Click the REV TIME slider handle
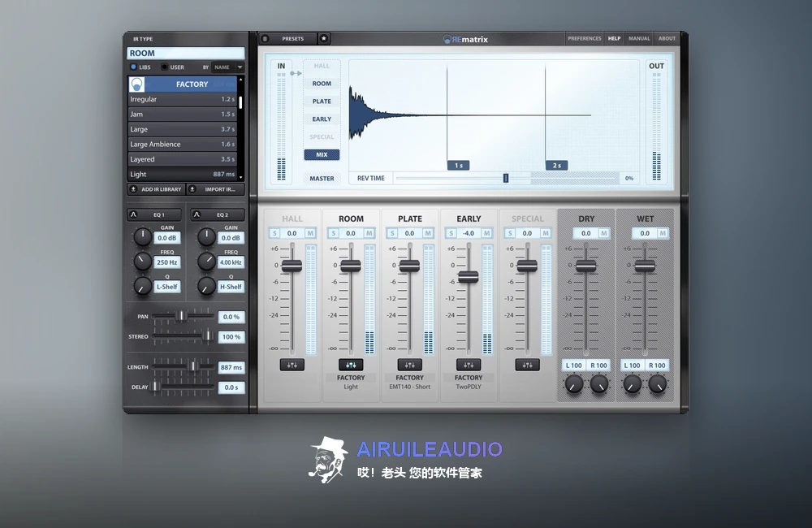The width and height of the screenshot is (812, 528). [x=506, y=178]
